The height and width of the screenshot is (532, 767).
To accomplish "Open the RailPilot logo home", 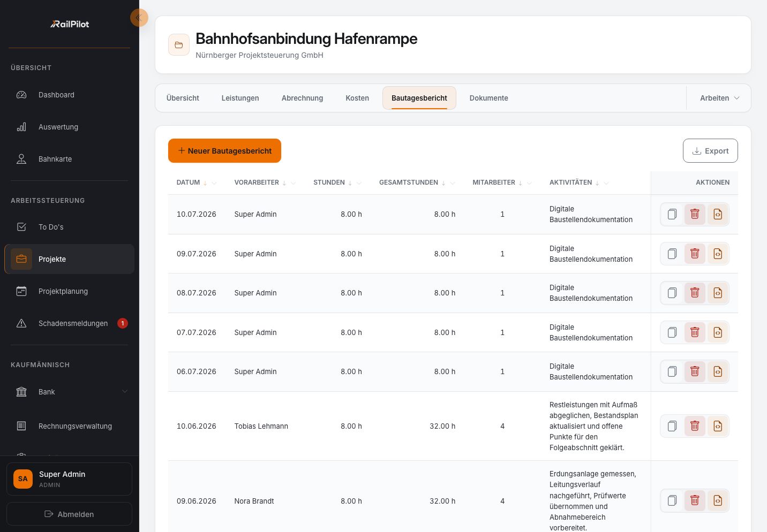I will (x=70, y=24).
